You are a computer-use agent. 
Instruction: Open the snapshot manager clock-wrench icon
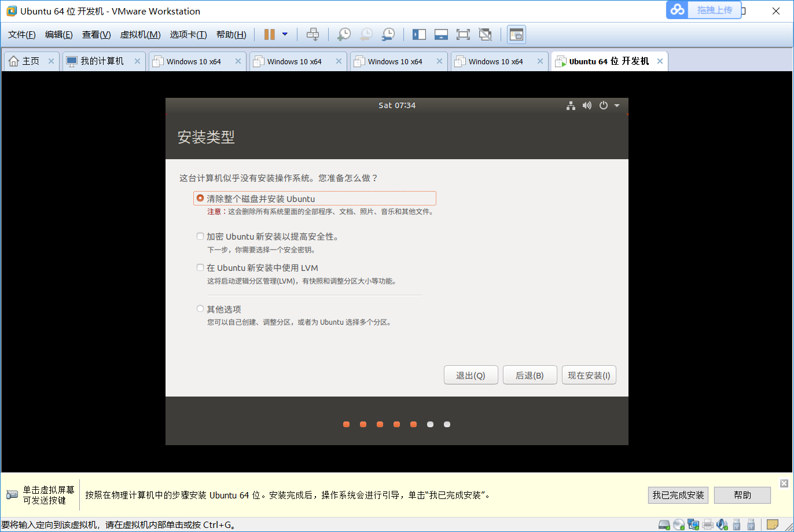coord(388,35)
